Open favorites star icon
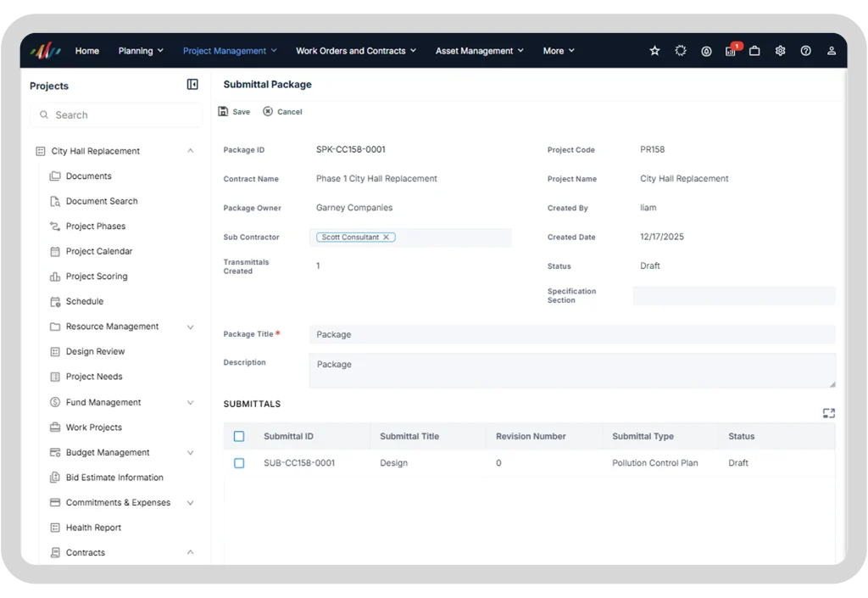868x598 pixels. click(x=655, y=51)
